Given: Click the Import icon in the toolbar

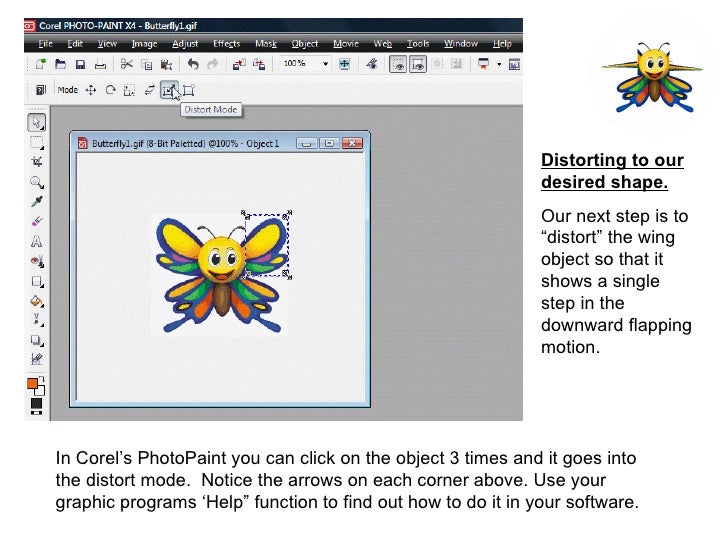Looking at the screenshot, I should click(239, 64).
